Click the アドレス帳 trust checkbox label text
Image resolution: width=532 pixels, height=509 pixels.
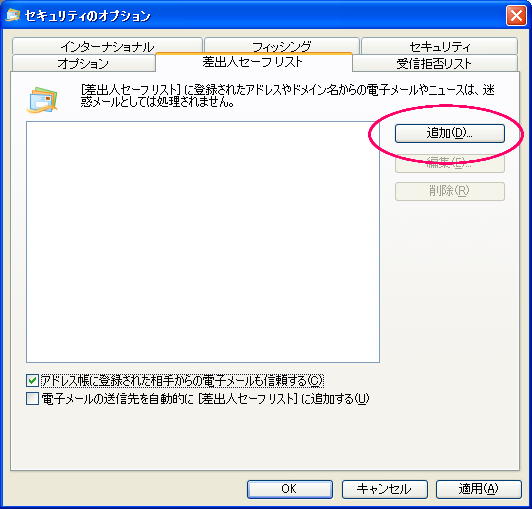coord(182,380)
